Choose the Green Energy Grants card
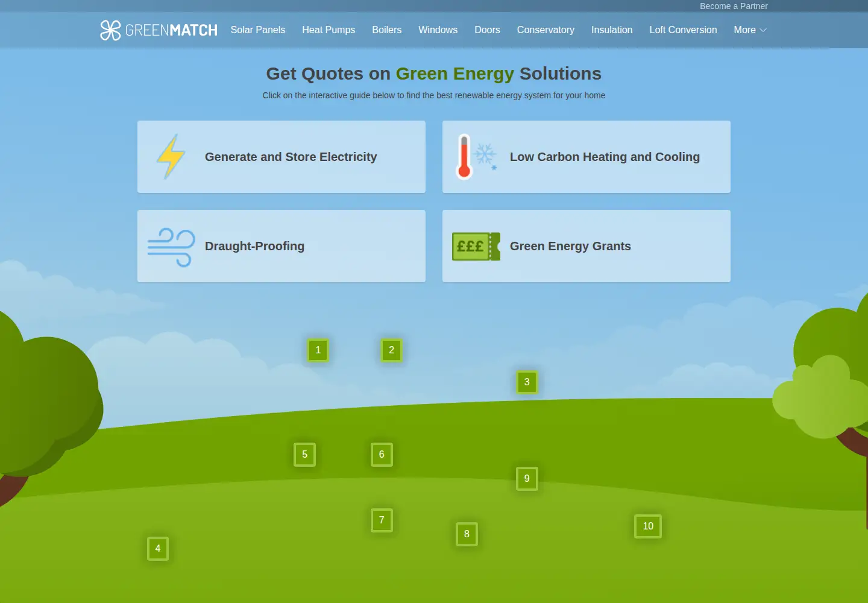The width and height of the screenshot is (868, 603). pyautogui.click(x=587, y=246)
